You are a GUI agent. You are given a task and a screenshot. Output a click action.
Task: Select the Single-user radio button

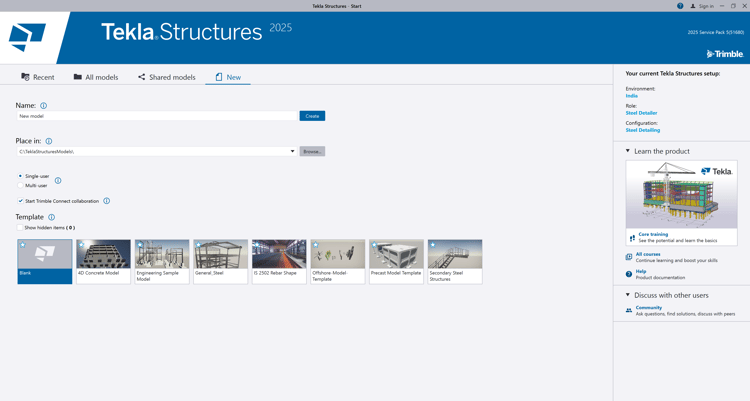tap(20, 176)
